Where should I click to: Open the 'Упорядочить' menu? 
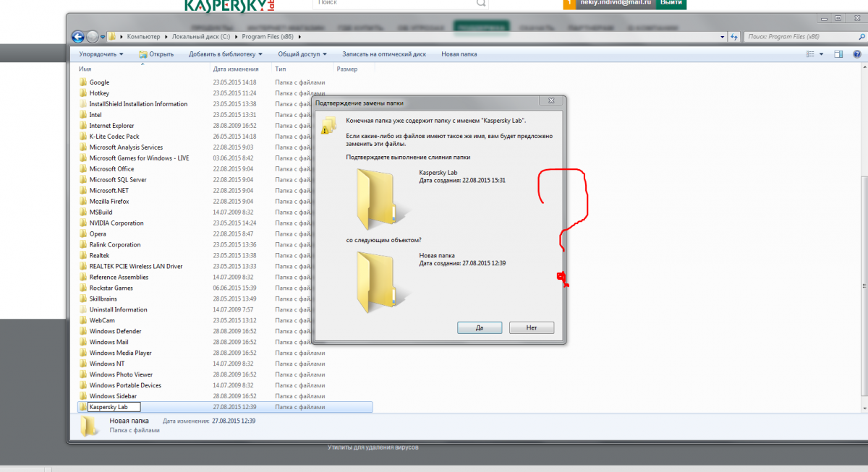pos(101,54)
